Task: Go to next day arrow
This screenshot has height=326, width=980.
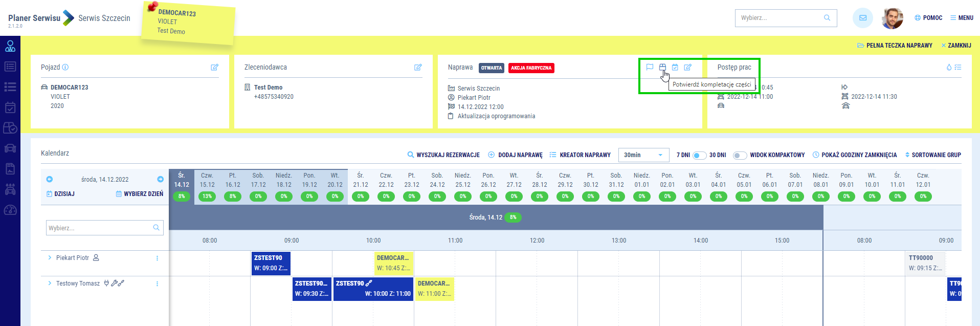Action: (160, 179)
